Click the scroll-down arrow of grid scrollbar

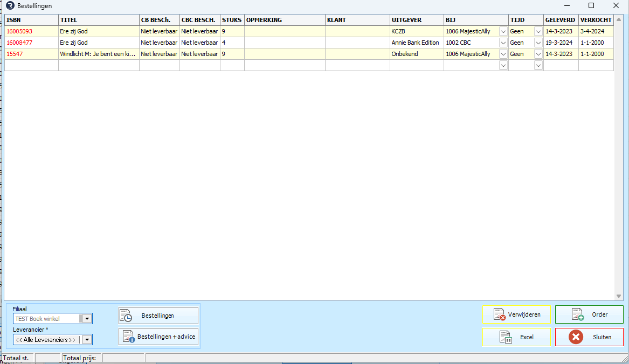[x=619, y=296]
